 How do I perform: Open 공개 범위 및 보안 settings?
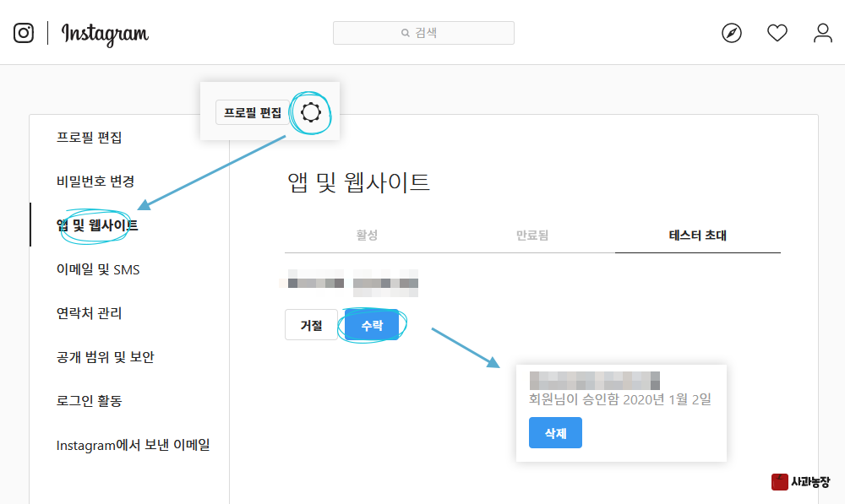pos(105,357)
